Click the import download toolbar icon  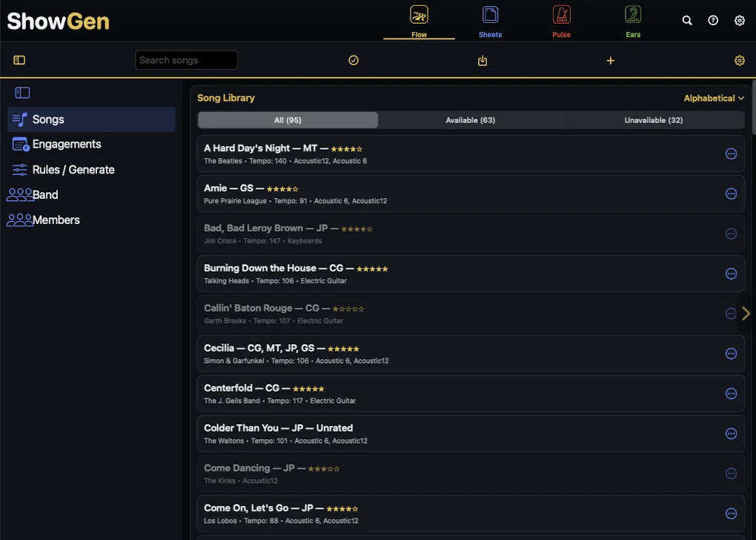point(483,60)
